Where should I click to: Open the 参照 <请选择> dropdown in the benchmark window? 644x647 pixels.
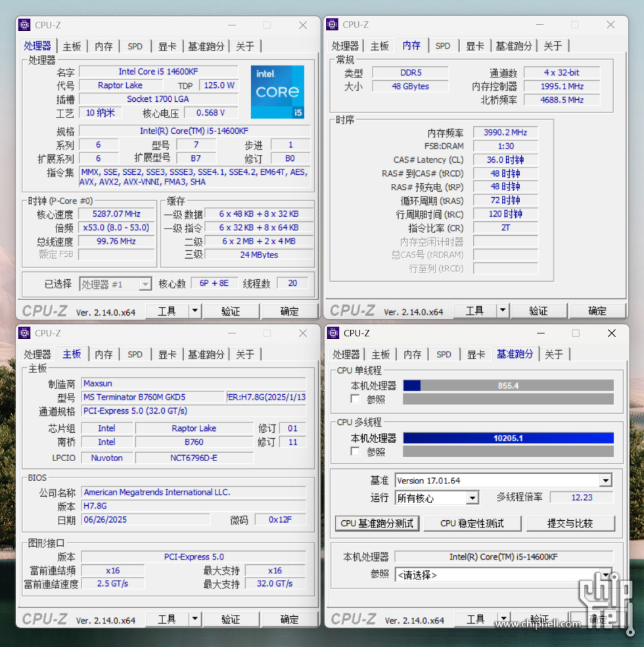click(x=605, y=574)
